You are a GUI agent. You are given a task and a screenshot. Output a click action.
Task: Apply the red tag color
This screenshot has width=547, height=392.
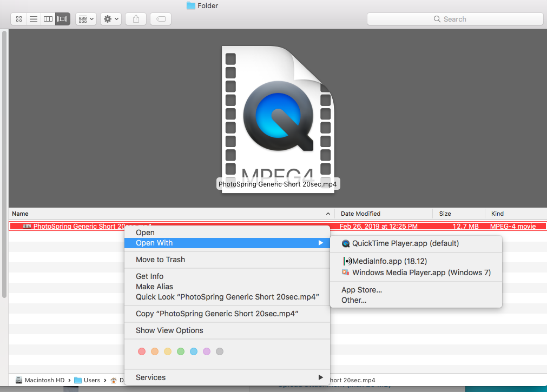[142, 351]
